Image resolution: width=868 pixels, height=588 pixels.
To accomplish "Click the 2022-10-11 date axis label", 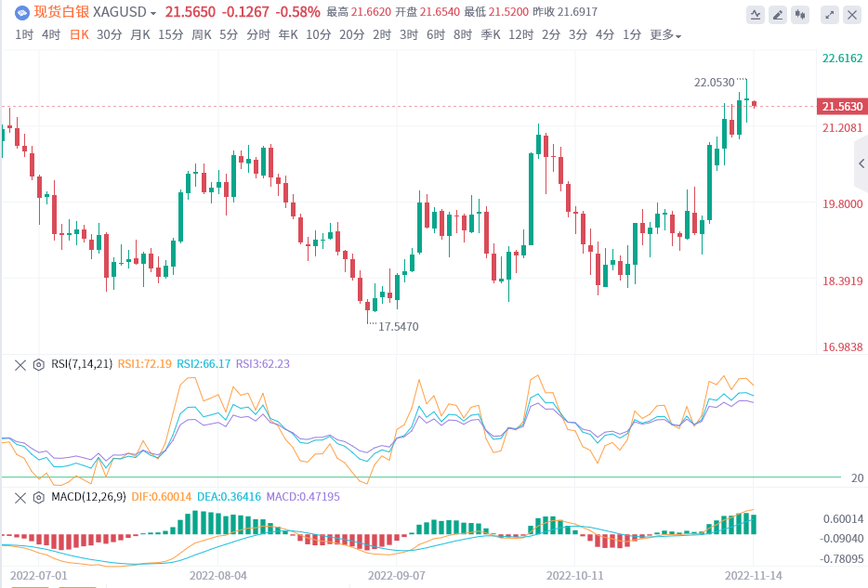I will [575, 575].
